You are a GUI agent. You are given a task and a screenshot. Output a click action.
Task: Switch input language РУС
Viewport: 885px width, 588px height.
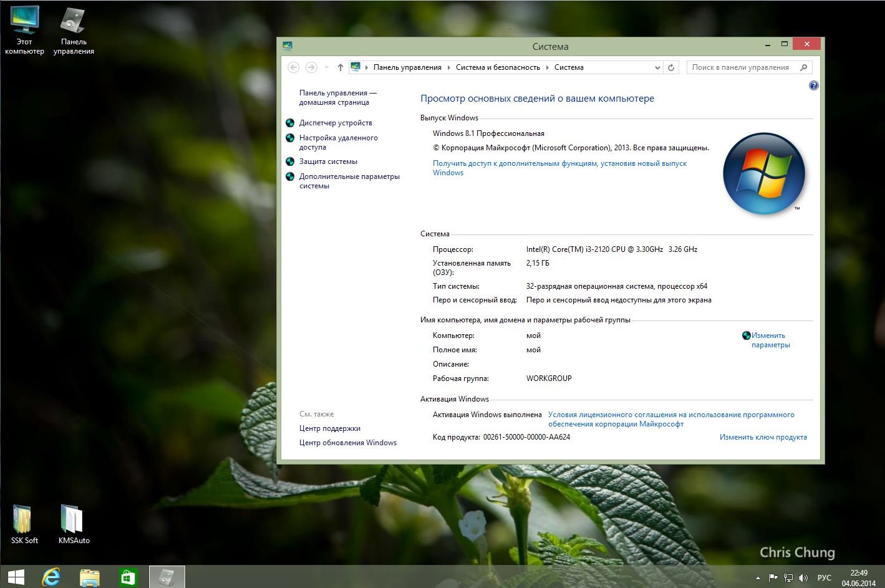[x=824, y=578]
